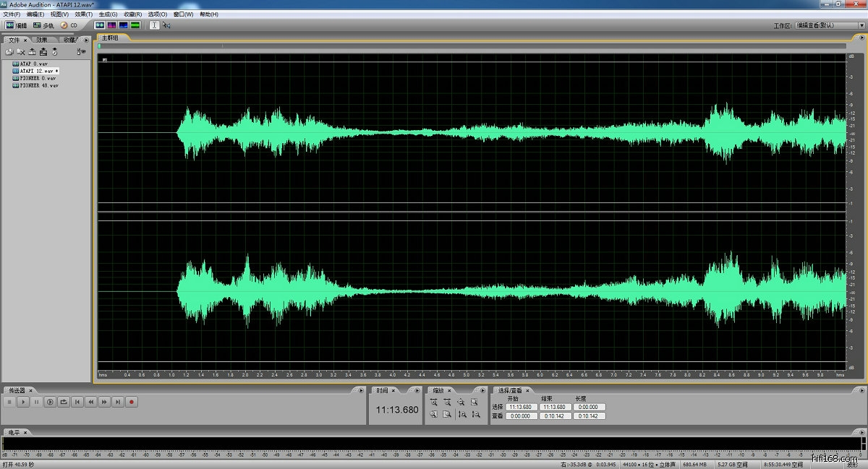
Task: Click the close file icon in Files panel
Action: point(21,52)
